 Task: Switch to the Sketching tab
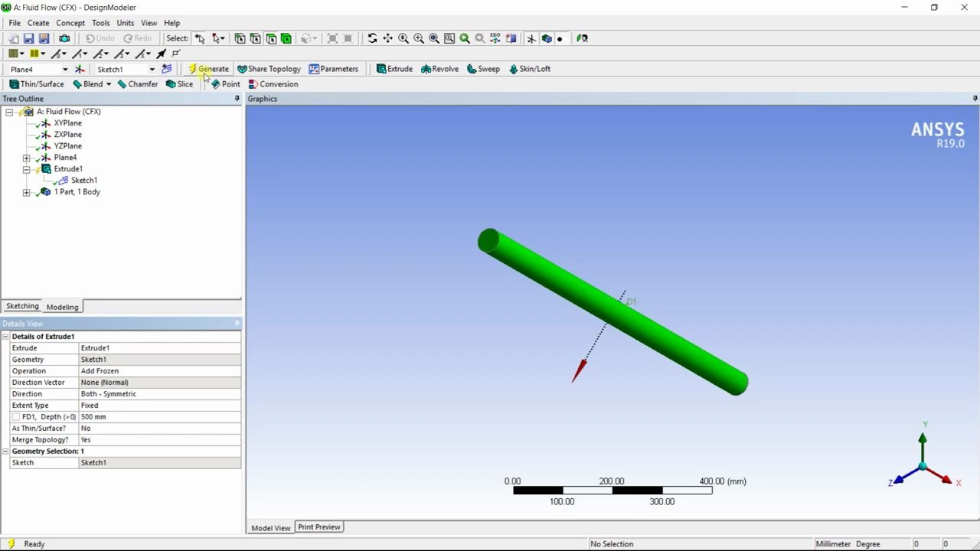click(x=21, y=306)
